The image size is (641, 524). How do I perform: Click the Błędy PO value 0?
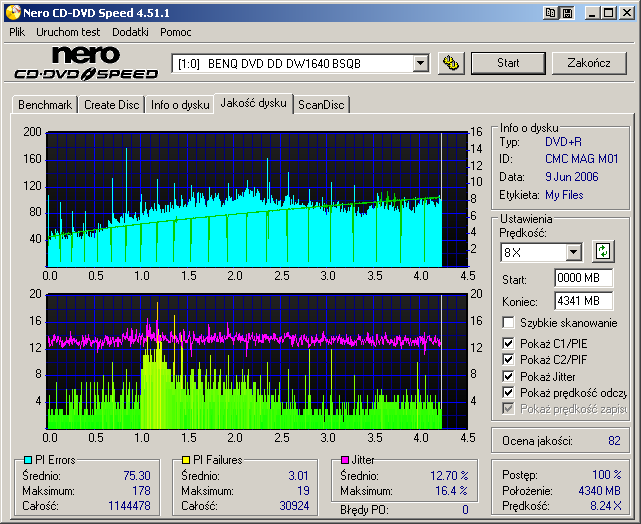465,510
